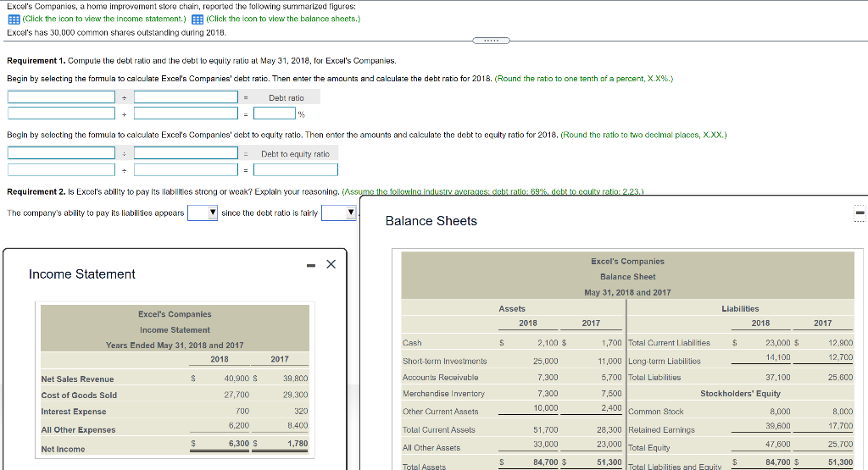The width and height of the screenshot is (868, 470).
Task: Click debt ratio numerator amount field
Action: 61,113
